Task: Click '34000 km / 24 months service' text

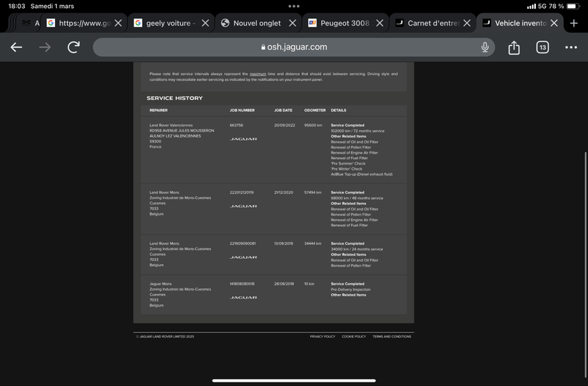Action: [x=356, y=249]
